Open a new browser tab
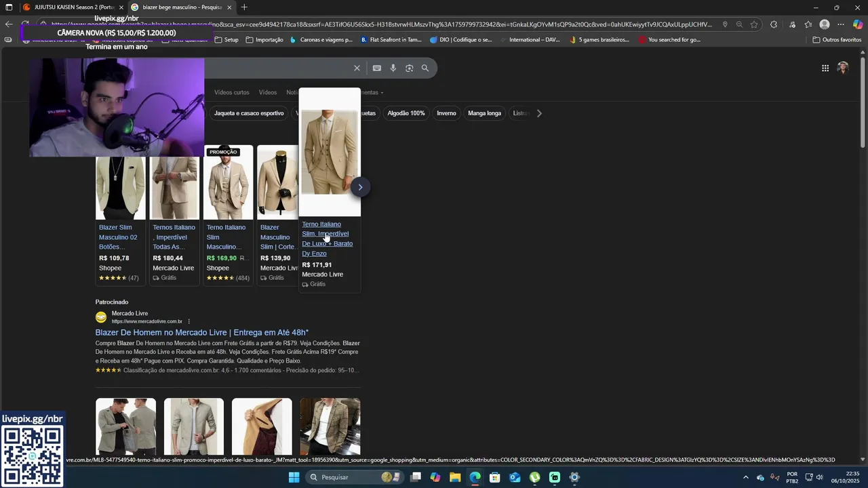Viewport: 868px width, 488px height. [244, 7]
